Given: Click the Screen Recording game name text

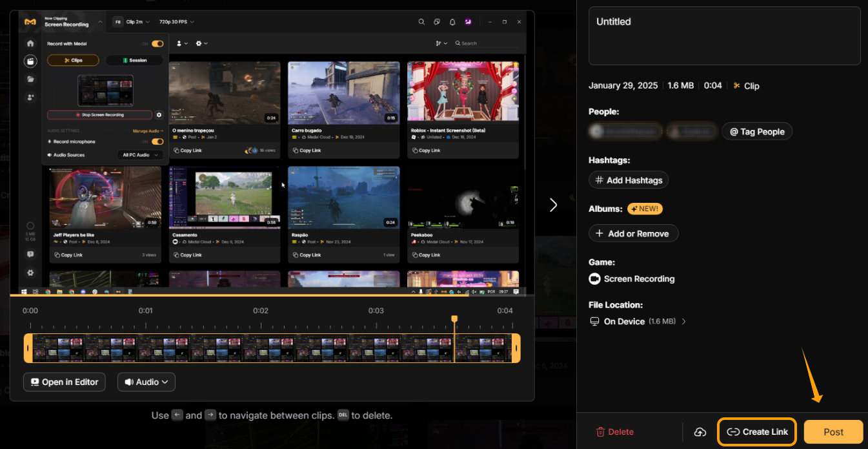Looking at the screenshot, I should point(639,279).
